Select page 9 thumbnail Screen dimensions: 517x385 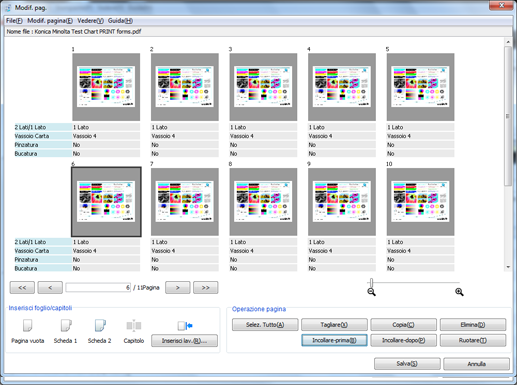342,202
